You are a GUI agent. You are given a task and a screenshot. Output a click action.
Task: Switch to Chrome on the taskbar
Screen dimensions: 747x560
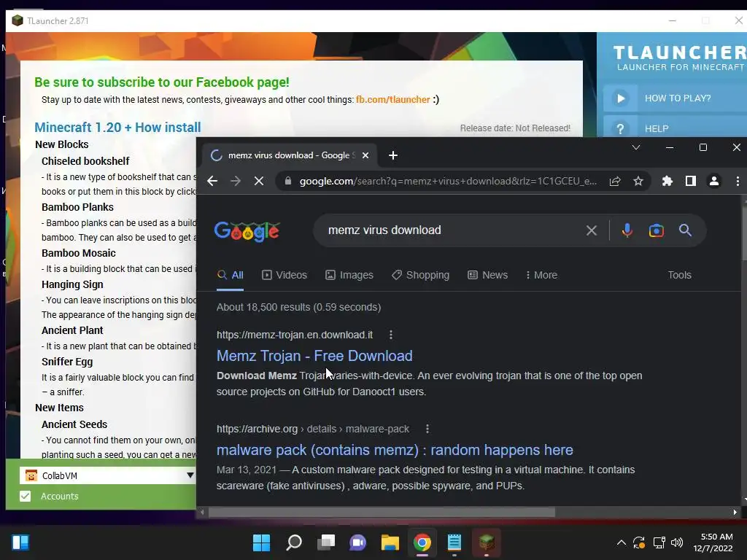coord(422,542)
